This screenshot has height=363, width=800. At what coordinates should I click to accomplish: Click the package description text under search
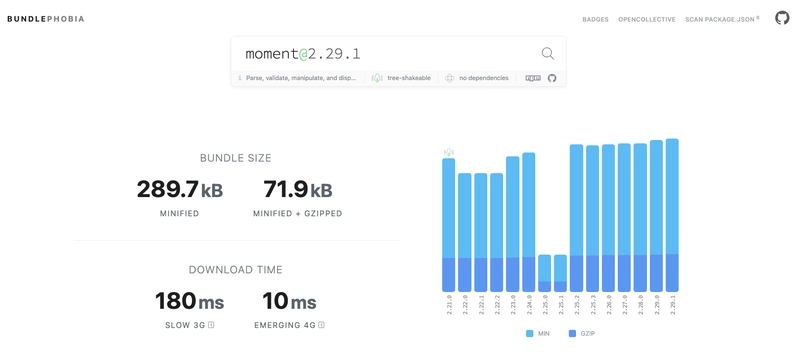(301, 78)
